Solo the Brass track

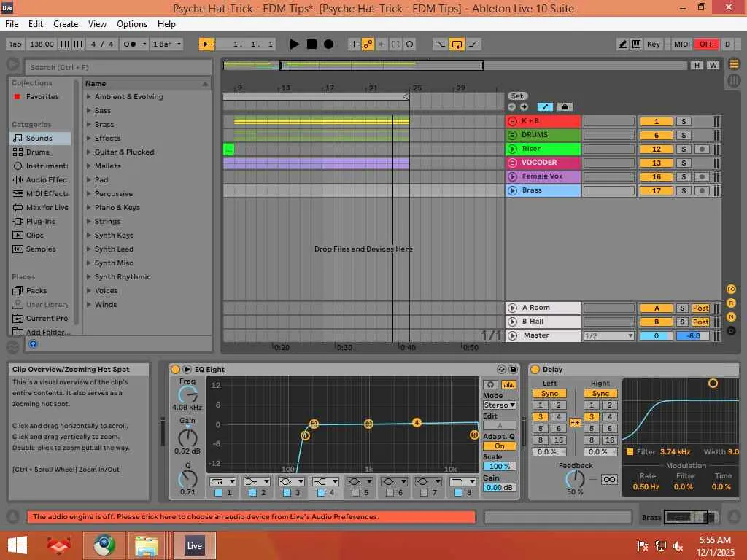pos(683,190)
